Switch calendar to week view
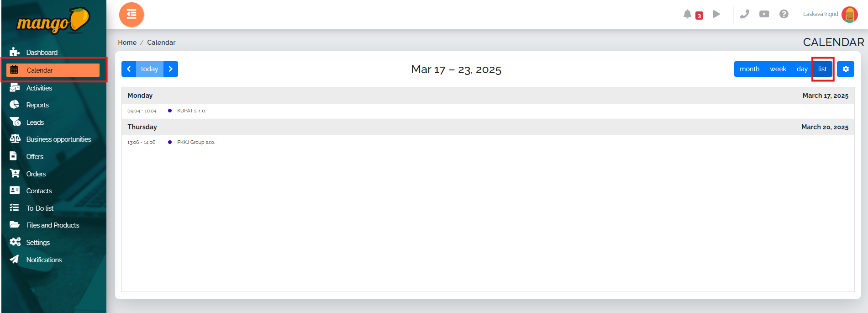The image size is (868, 313). [778, 69]
